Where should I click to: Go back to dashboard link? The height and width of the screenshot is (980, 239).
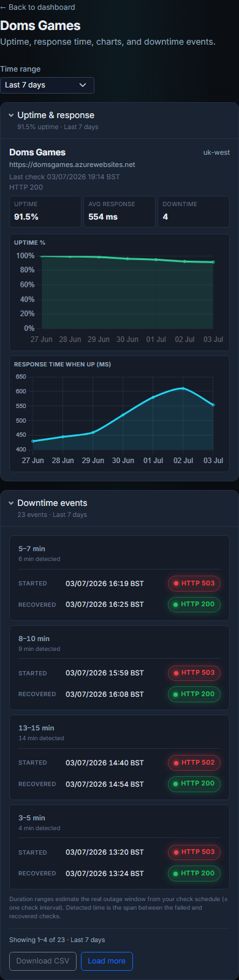coord(37,7)
